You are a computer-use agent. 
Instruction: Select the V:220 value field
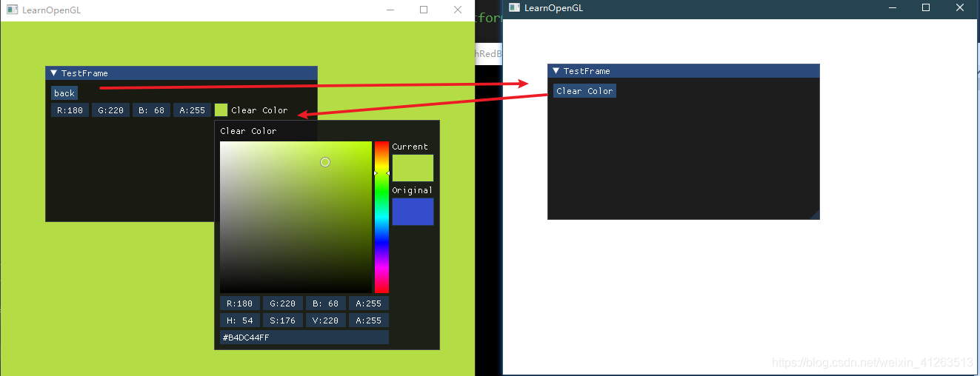326,320
